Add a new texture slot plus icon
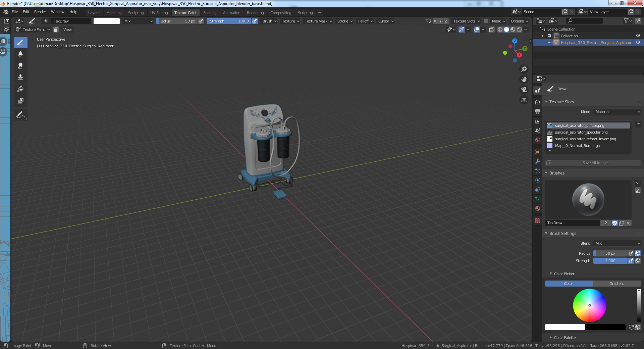Viewport: 644px width, 349px height. [x=639, y=124]
